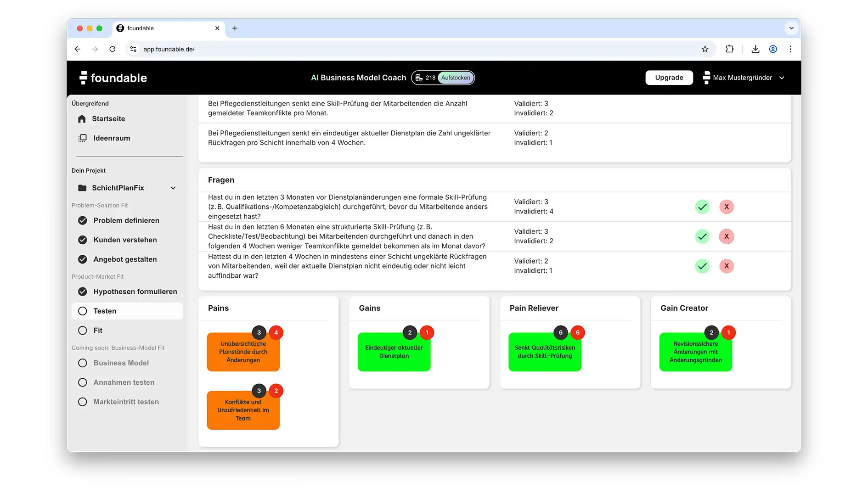Screen dimensions: 868x488
Task: Open Ideenraum via its sidebar icon
Action: [83, 138]
